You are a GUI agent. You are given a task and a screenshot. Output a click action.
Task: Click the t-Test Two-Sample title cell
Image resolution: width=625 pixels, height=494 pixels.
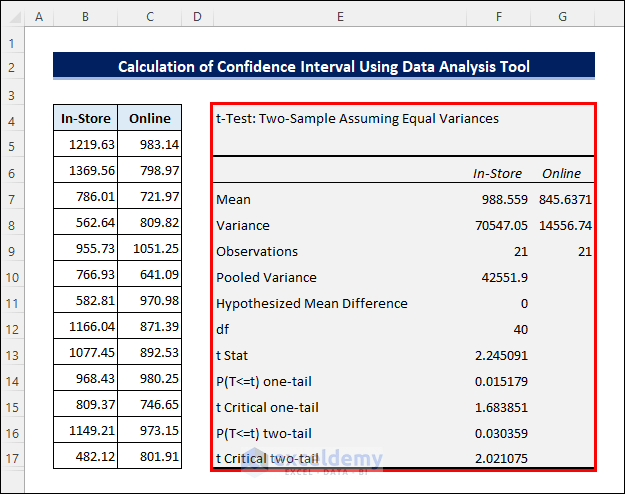(x=357, y=118)
